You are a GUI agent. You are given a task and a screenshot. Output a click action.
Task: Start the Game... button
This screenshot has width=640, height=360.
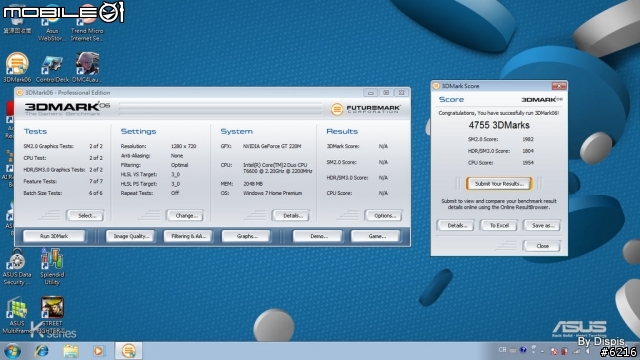click(x=376, y=236)
